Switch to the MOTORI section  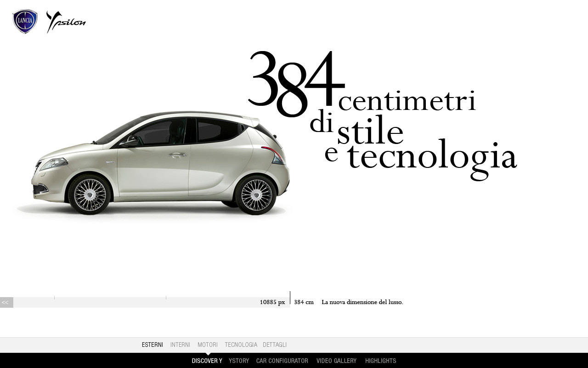click(208, 345)
